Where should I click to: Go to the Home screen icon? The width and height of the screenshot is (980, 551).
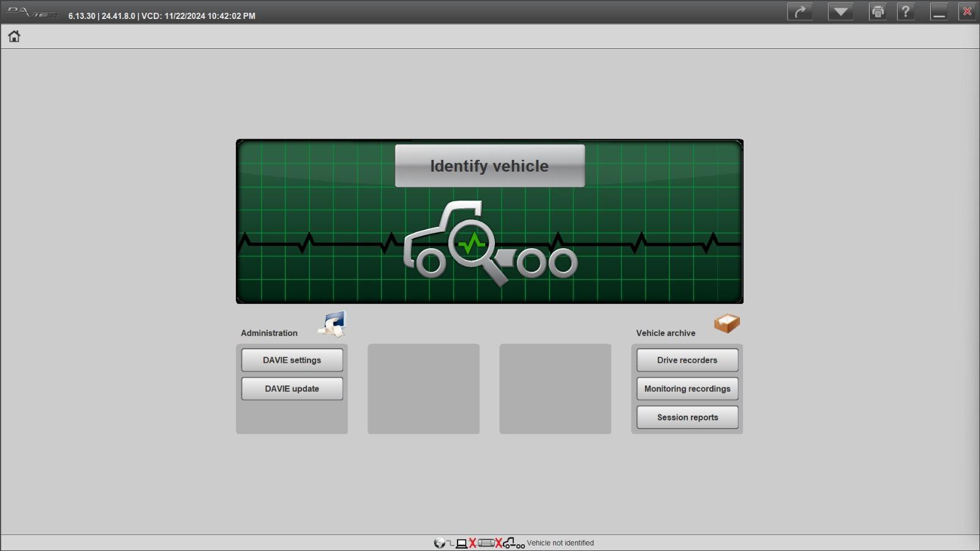14,36
